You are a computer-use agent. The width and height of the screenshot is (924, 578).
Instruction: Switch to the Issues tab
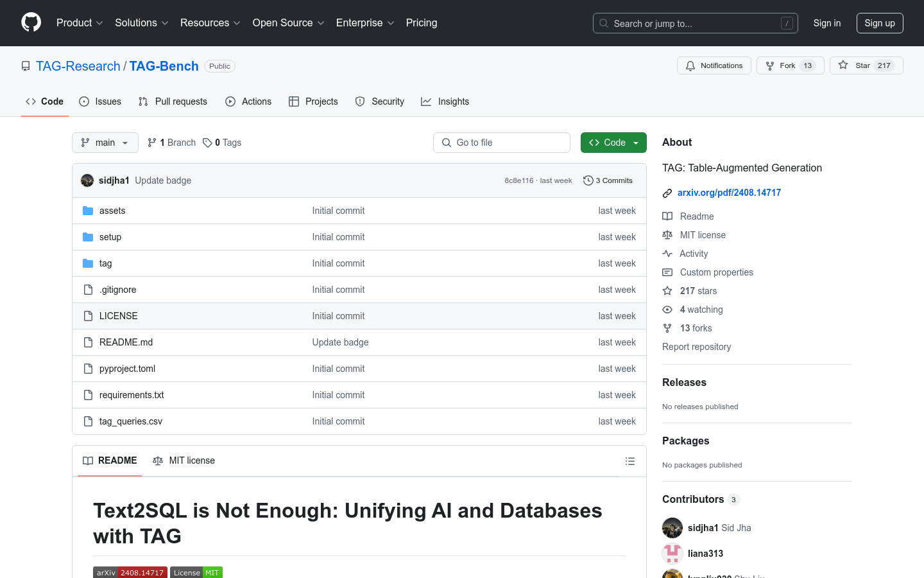[x=100, y=101]
